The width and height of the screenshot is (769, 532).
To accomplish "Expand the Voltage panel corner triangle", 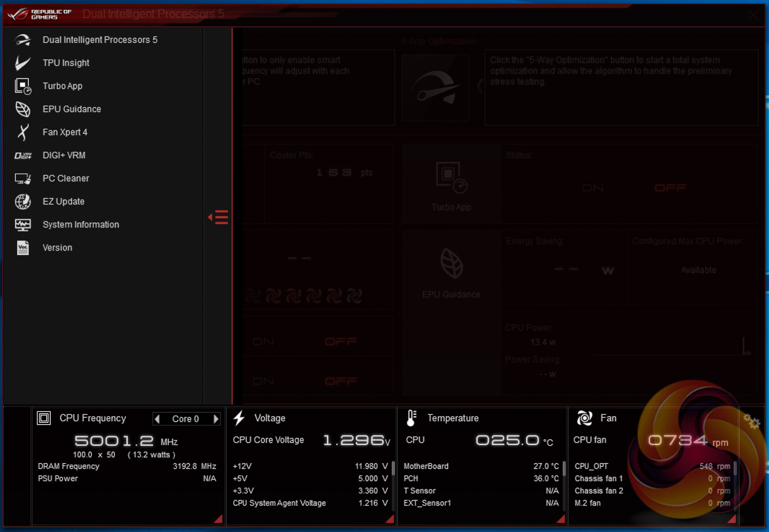I will tap(390, 519).
